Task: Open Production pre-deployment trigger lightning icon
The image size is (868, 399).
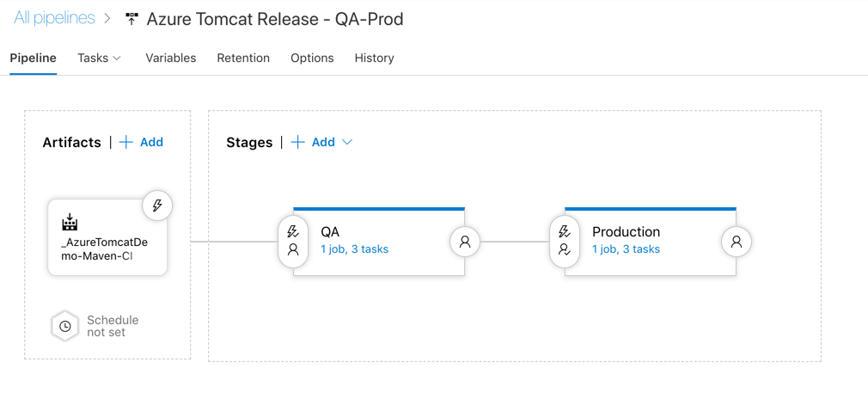Action: [x=564, y=231]
